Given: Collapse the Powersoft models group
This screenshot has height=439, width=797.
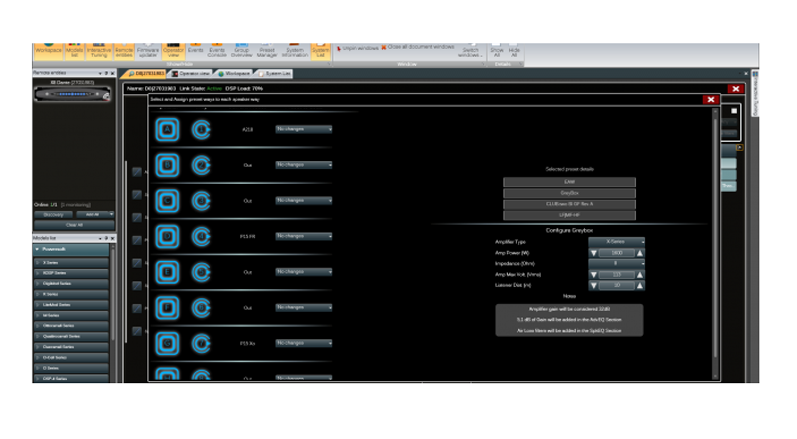Looking at the screenshot, I should point(37,249).
